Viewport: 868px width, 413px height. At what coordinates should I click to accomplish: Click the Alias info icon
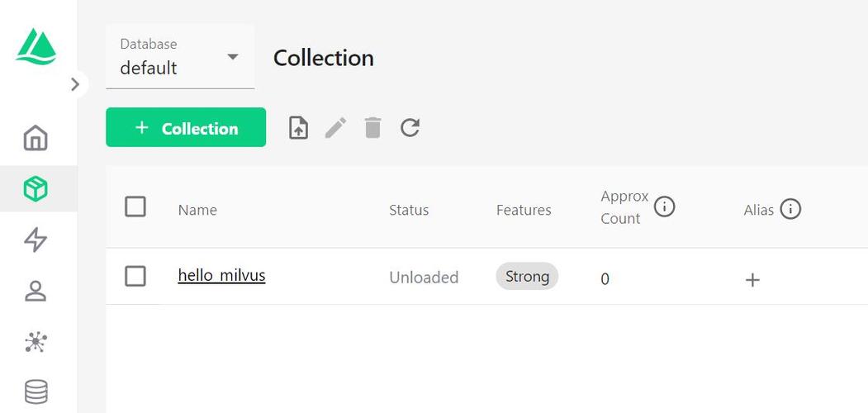[x=790, y=209]
